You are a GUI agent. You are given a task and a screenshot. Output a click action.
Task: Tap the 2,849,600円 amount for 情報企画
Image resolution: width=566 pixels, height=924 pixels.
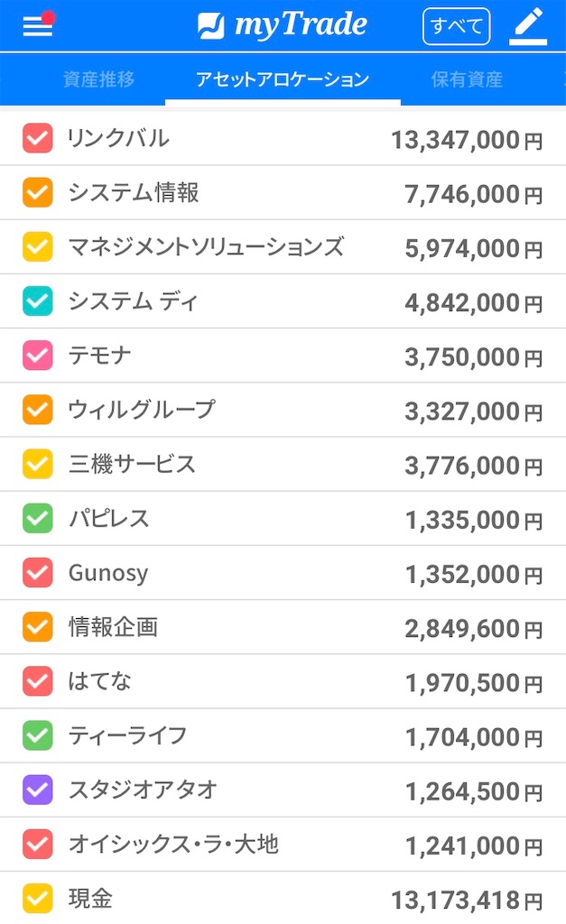tap(473, 629)
